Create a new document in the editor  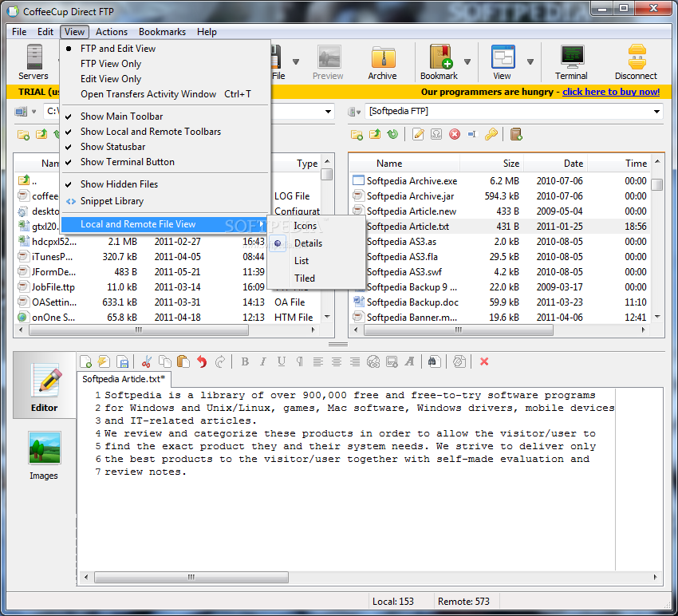coord(86,361)
